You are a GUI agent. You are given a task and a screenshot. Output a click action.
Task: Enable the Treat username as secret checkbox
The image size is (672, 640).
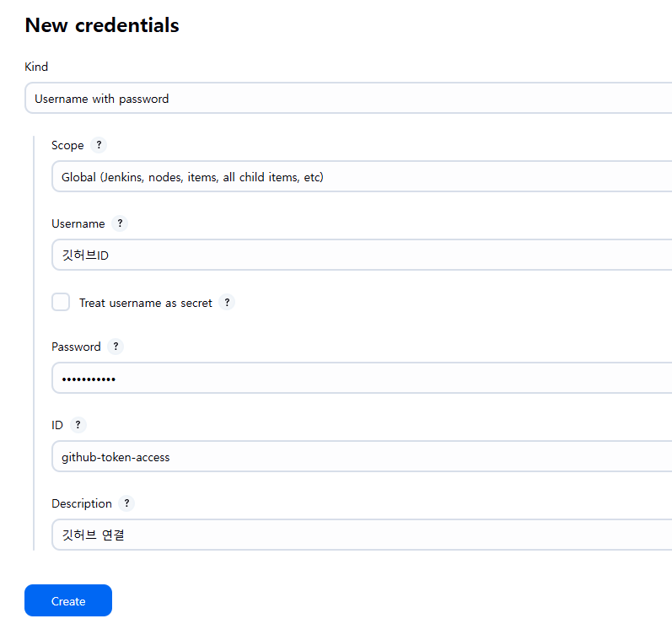coord(61,302)
